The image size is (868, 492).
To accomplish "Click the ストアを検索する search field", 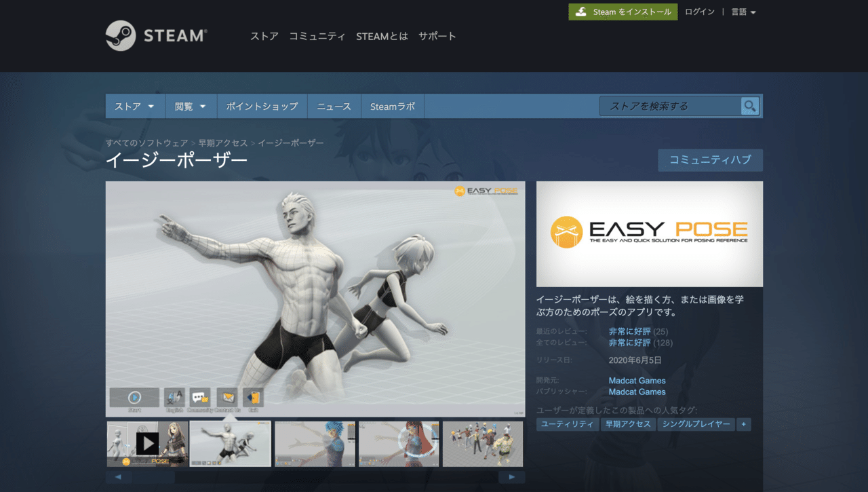I will (x=670, y=106).
